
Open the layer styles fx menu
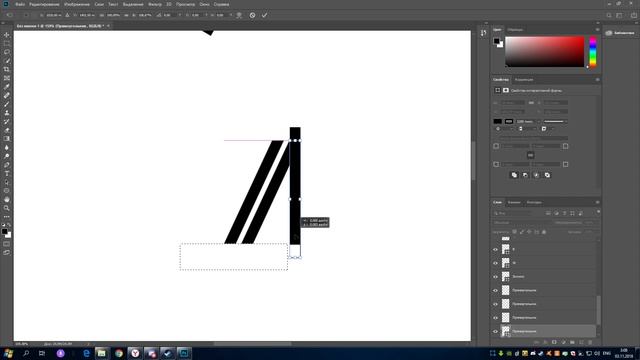[545, 342]
